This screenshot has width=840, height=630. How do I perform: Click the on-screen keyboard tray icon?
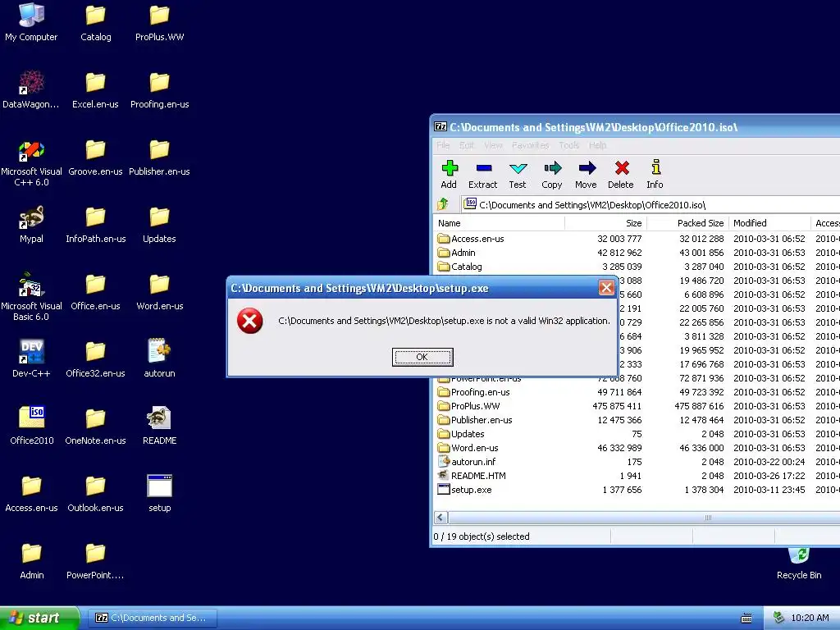(746, 619)
